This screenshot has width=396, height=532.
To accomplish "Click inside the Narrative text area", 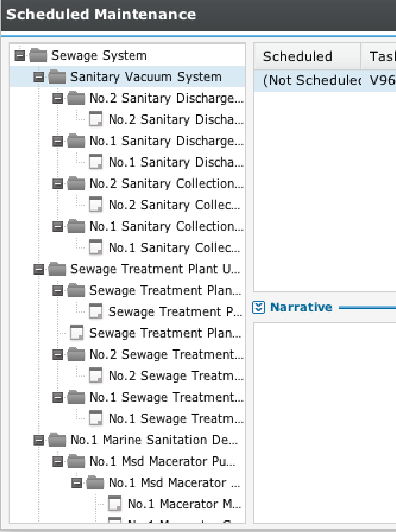I will (325, 423).
